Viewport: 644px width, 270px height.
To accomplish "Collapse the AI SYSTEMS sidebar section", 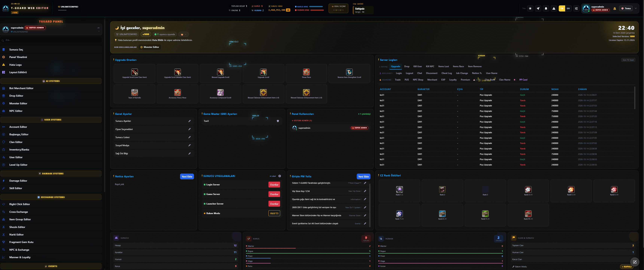I will 51,81.
